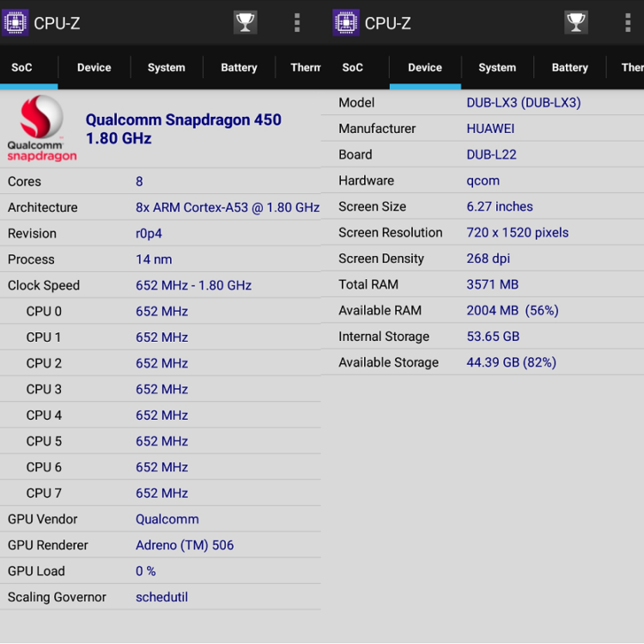Tap the CPU-Z app icon on the right screen
644x644 pixels.
(346, 22)
